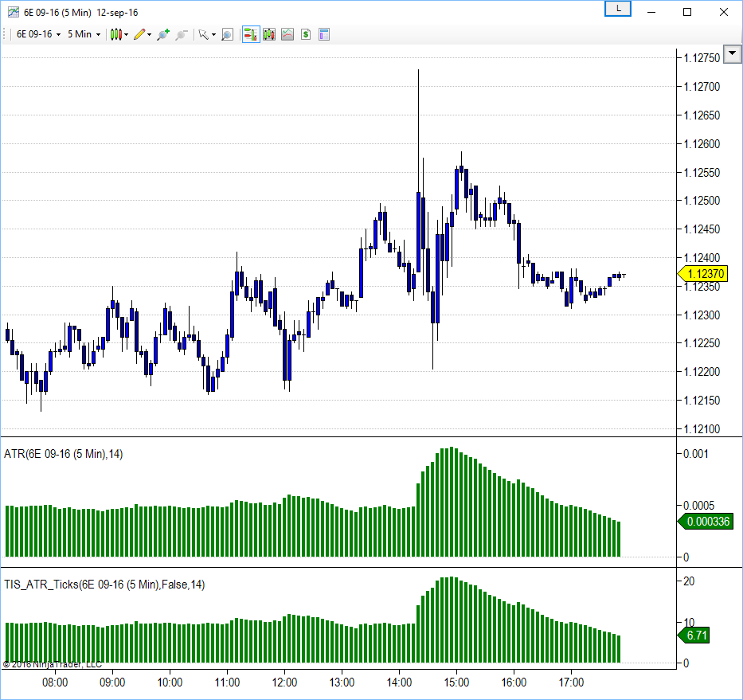The width and height of the screenshot is (743, 700).
Task: Open the drawing tools pencil menu
Action: tap(143, 34)
